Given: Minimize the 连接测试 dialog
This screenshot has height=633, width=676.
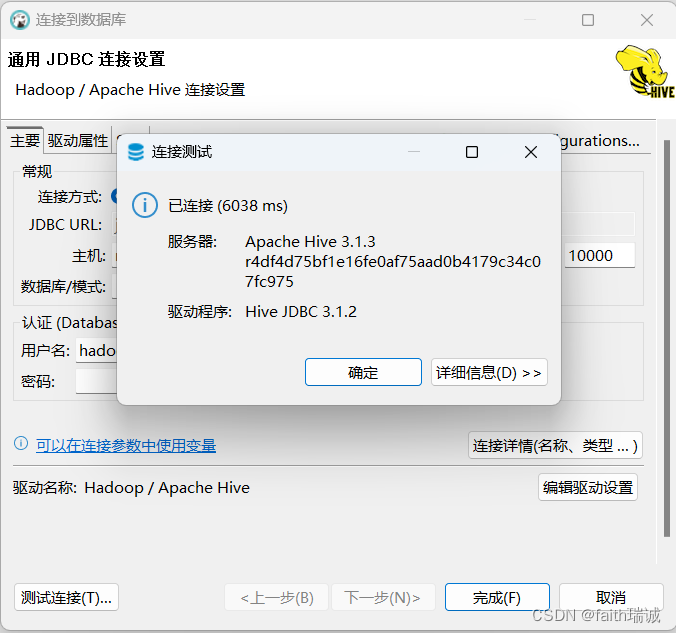Looking at the screenshot, I should (x=414, y=152).
